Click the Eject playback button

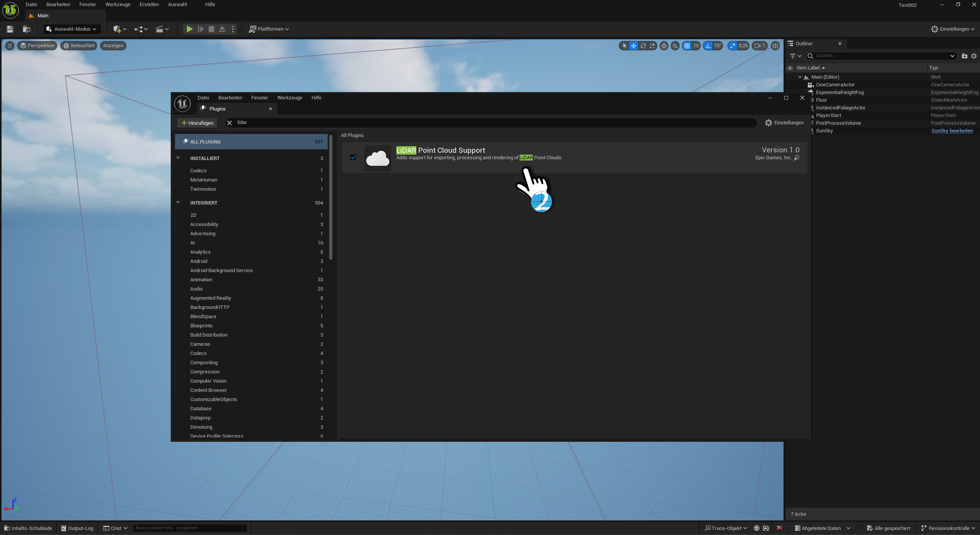click(x=222, y=29)
